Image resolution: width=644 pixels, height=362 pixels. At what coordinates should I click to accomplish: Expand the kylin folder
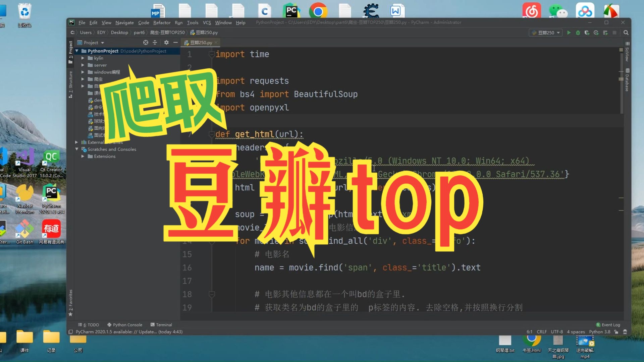[83, 58]
